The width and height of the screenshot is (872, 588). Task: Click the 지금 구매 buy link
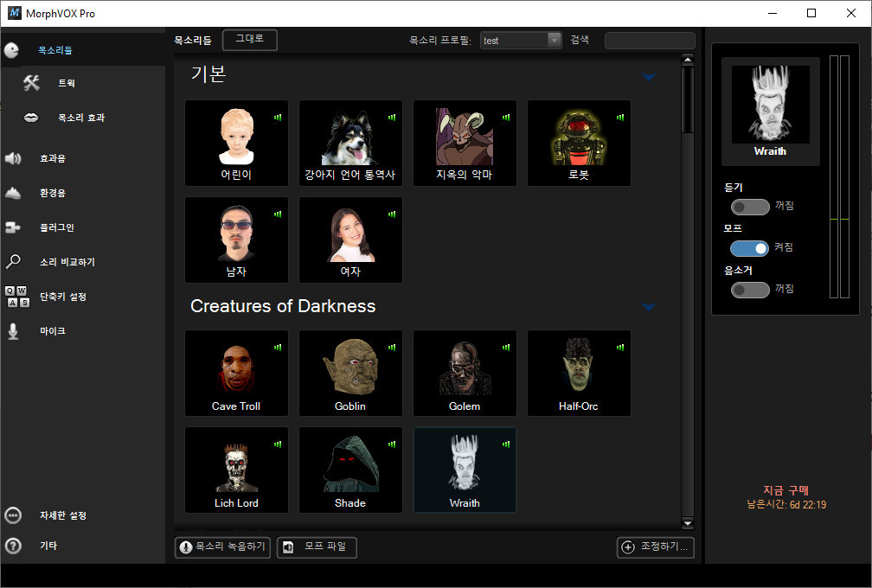click(785, 490)
